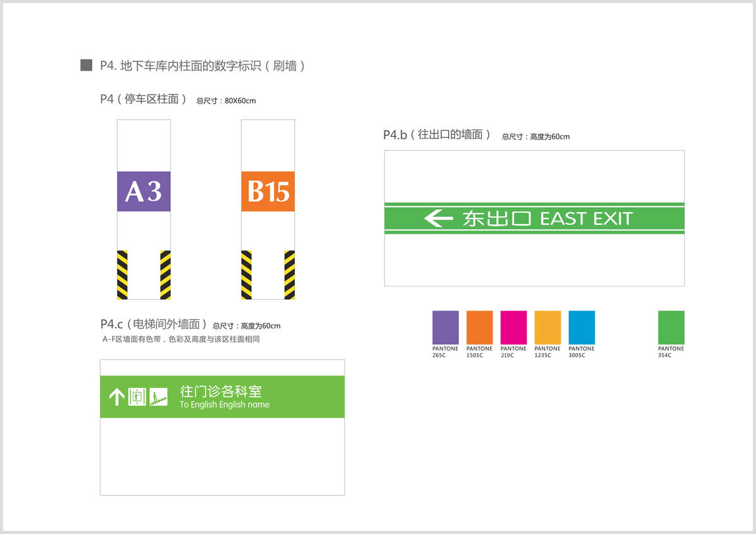Pick the purple Pantone 265C swatch
The image size is (756, 534).
(x=445, y=327)
